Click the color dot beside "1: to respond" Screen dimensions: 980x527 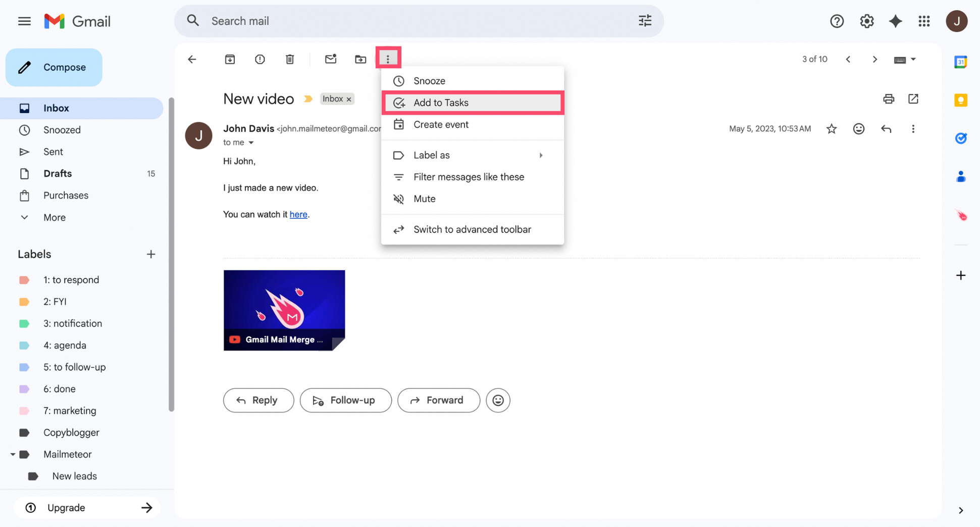click(x=24, y=279)
